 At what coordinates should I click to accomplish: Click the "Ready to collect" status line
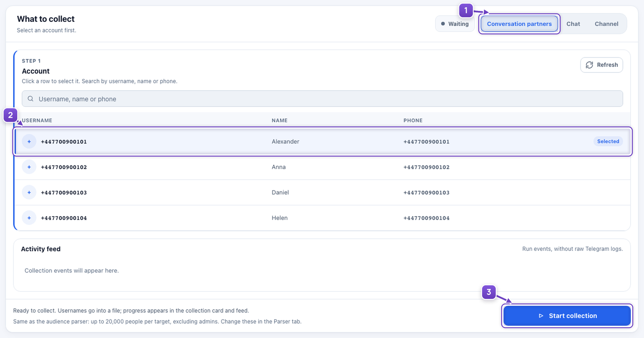pyautogui.click(x=131, y=311)
